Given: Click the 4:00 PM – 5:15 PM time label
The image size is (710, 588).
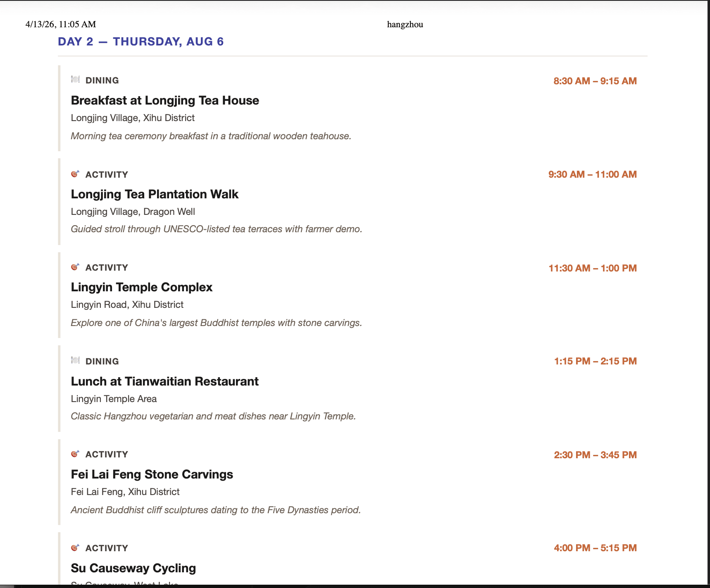Looking at the screenshot, I should [x=595, y=548].
